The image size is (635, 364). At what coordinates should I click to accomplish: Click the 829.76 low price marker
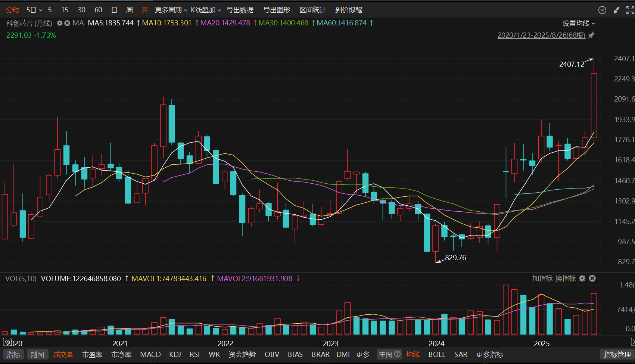click(455, 258)
